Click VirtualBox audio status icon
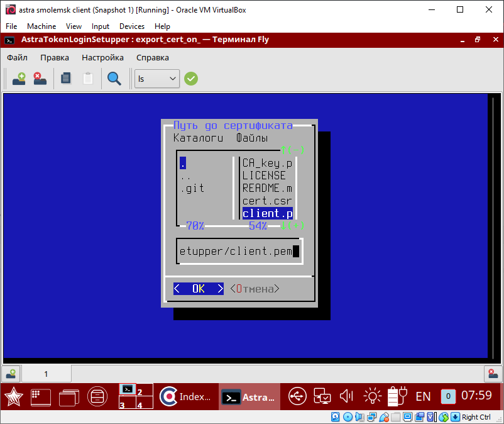504x424 pixels. coord(359,417)
